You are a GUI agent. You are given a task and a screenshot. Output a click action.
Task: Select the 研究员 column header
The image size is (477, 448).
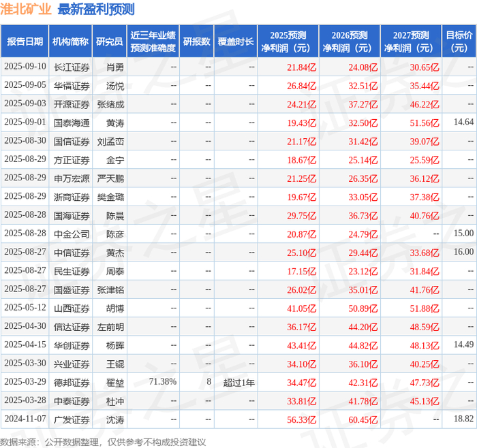[110, 42]
